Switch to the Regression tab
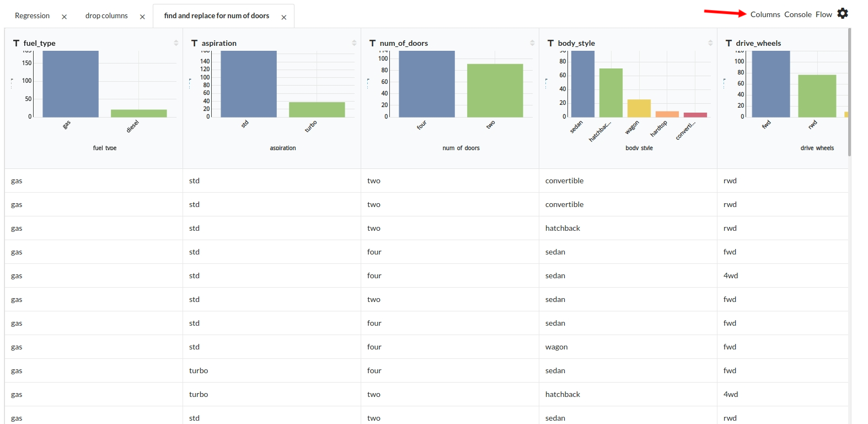Screen dimensions: 868x424 point(32,16)
